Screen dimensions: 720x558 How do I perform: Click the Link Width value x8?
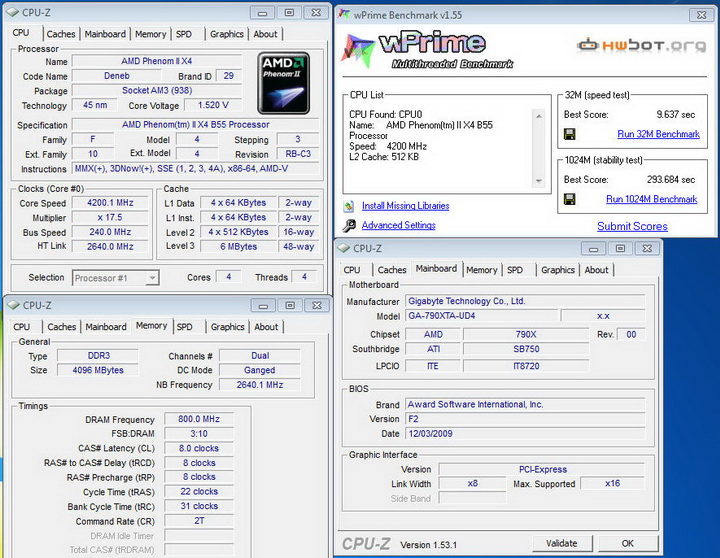[472, 484]
